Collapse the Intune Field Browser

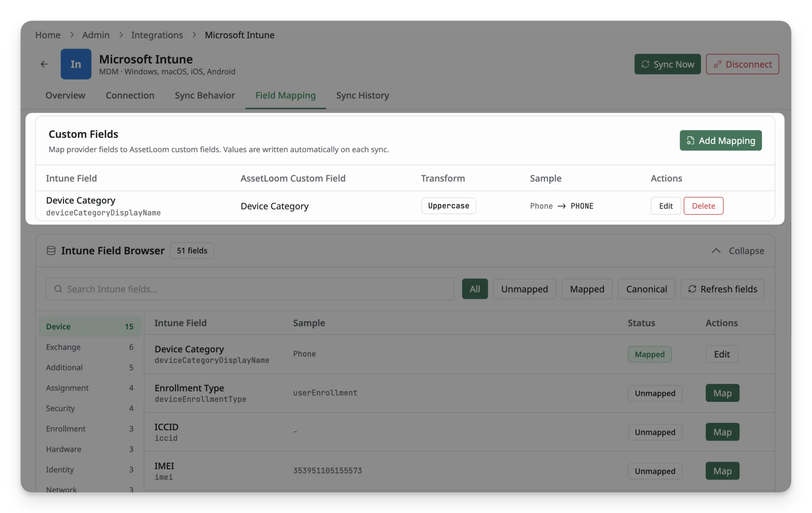pyautogui.click(x=738, y=251)
